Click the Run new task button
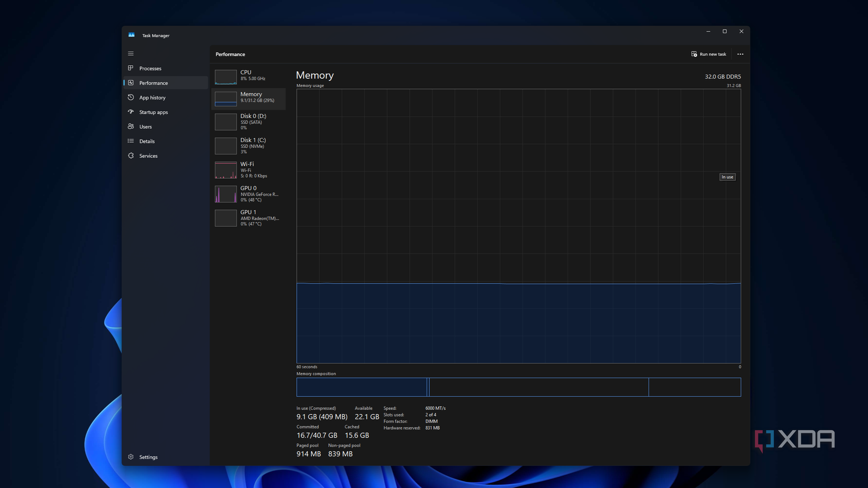 point(709,54)
